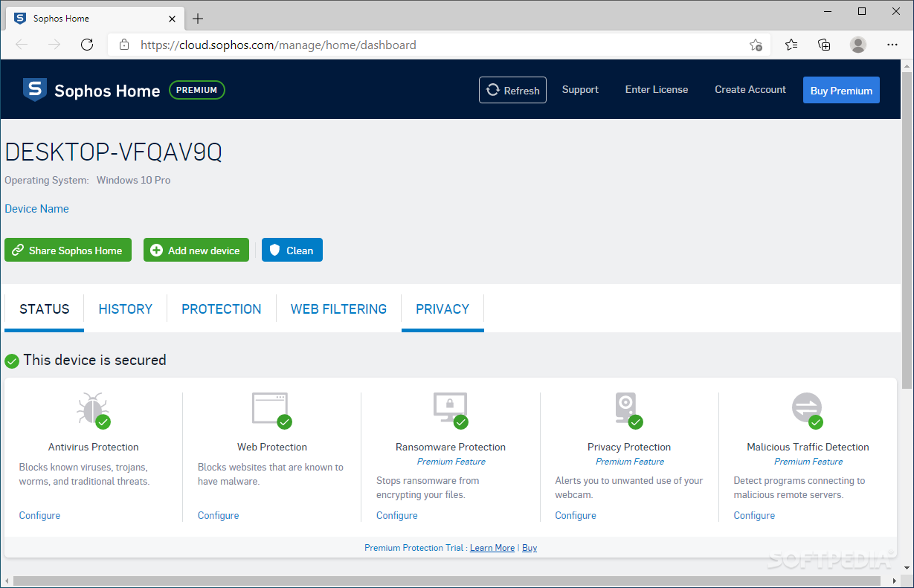Click the PREMIUM badge next to Sophos Home

[x=197, y=90]
